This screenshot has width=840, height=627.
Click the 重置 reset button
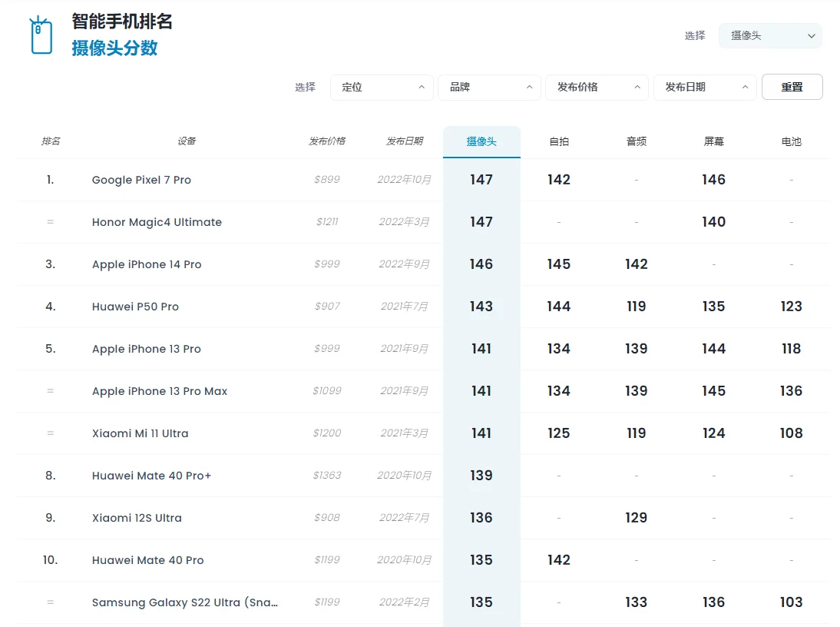[x=792, y=87]
